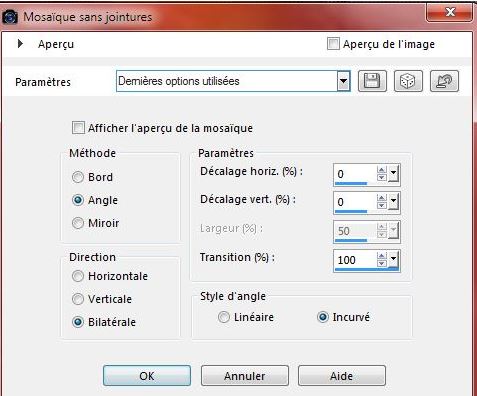Select Linéaire angle style

pyautogui.click(x=224, y=317)
